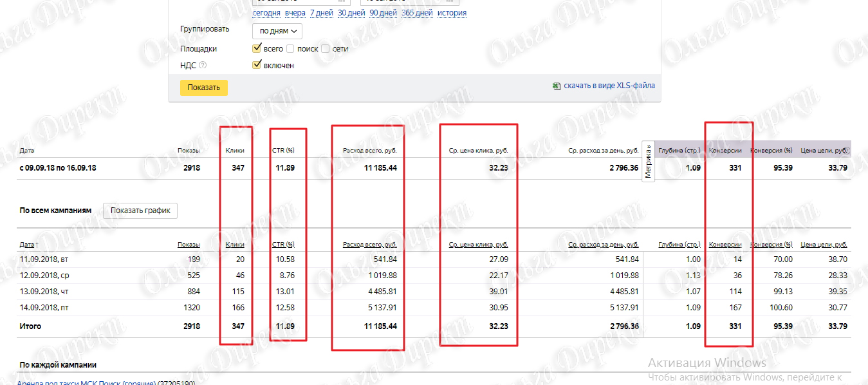Click the goal price value 38.70

(838, 259)
